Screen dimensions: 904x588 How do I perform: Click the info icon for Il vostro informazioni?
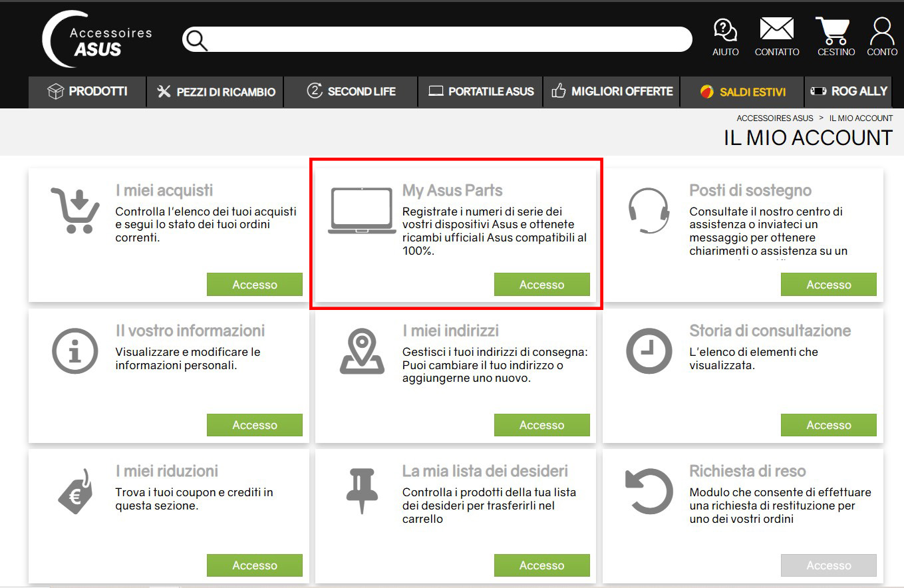[x=75, y=351]
